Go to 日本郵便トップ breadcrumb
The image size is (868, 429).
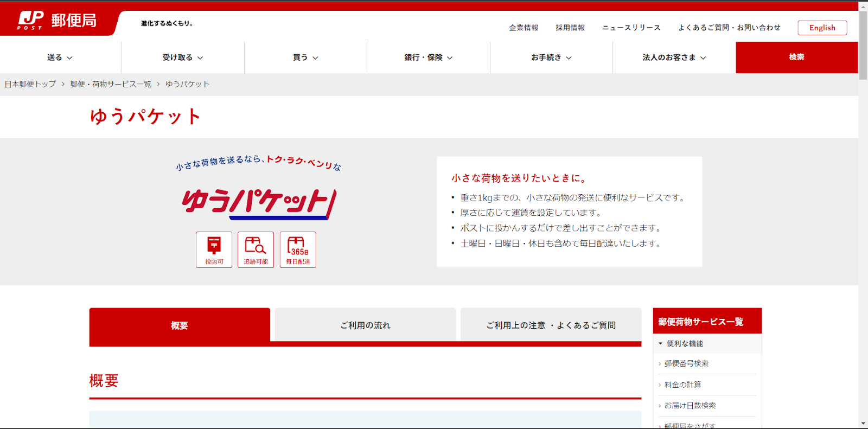(30, 84)
